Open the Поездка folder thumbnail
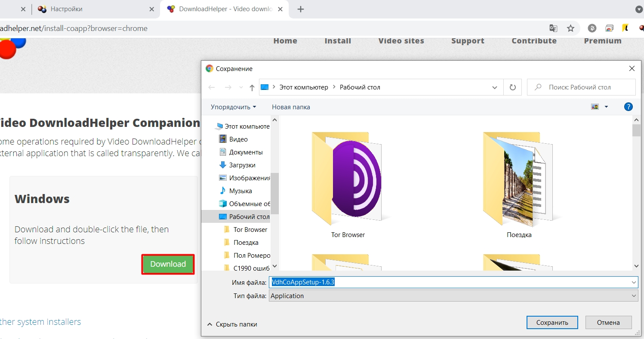This screenshot has height=339, width=644. (519, 179)
